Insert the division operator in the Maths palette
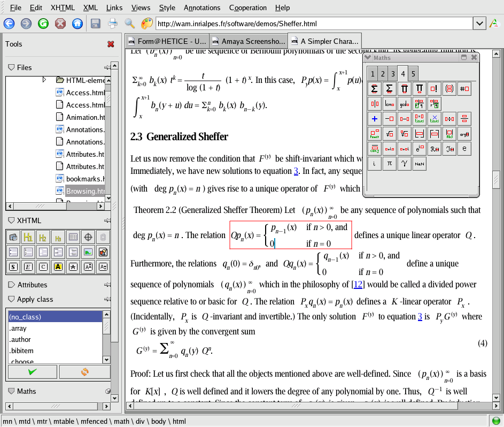This screenshot has height=427, width=504. 449,119
